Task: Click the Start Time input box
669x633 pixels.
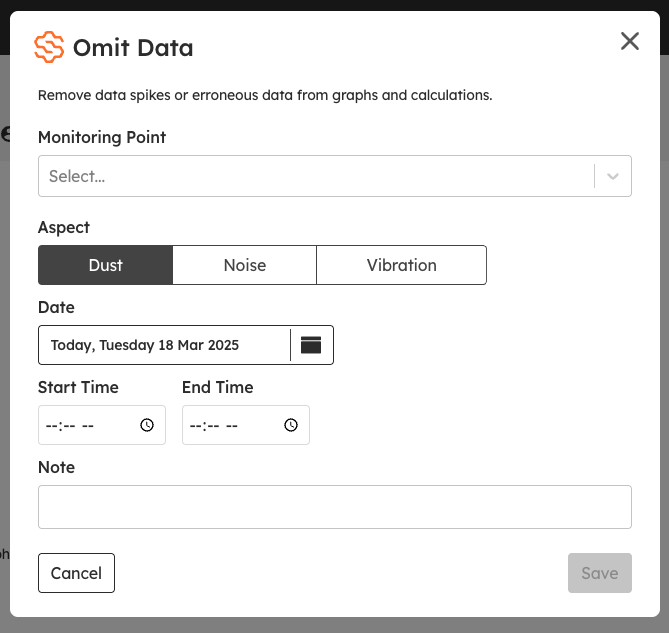Action: pos(102,425)
